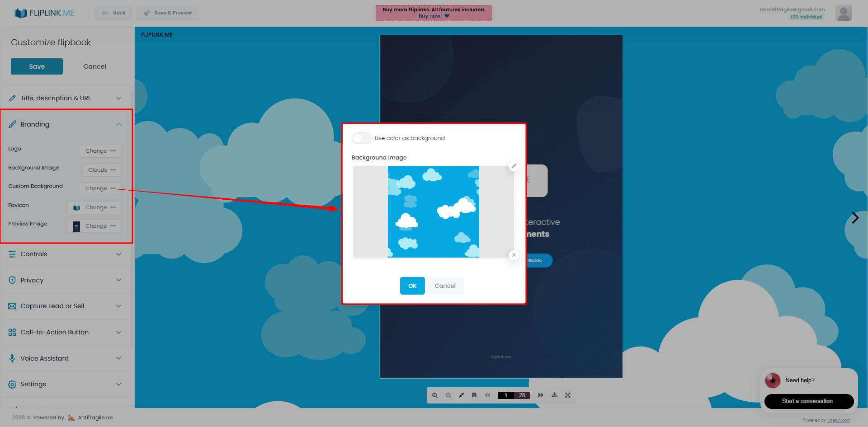Jump to last page with fast-forward icon
This screenshot has height=427, width=868.
[x=541, y=395]
